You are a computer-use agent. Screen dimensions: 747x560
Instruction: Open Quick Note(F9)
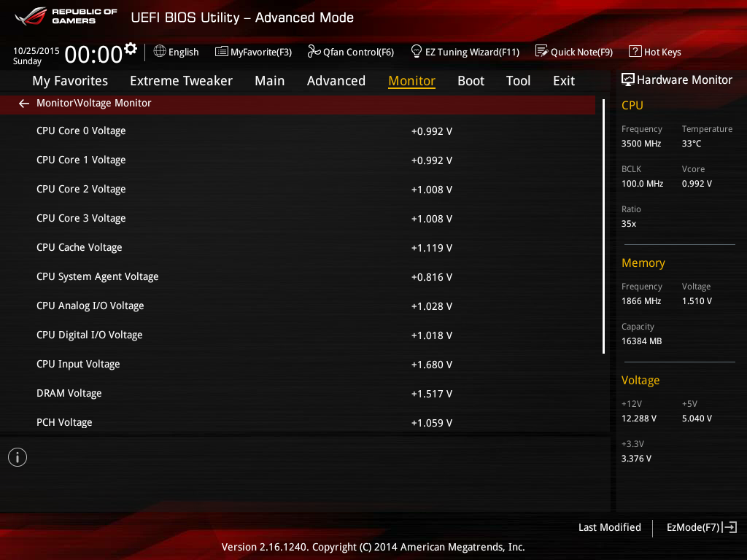point(581,52)
